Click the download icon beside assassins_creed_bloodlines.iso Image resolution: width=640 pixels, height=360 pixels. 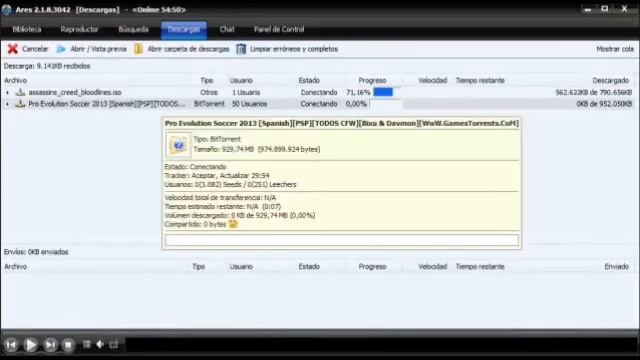tap(20, 93)
